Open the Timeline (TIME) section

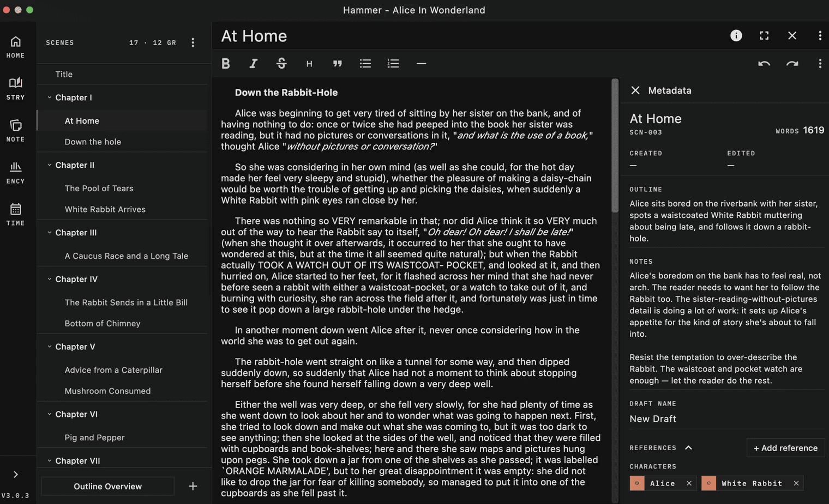point(15,215)
